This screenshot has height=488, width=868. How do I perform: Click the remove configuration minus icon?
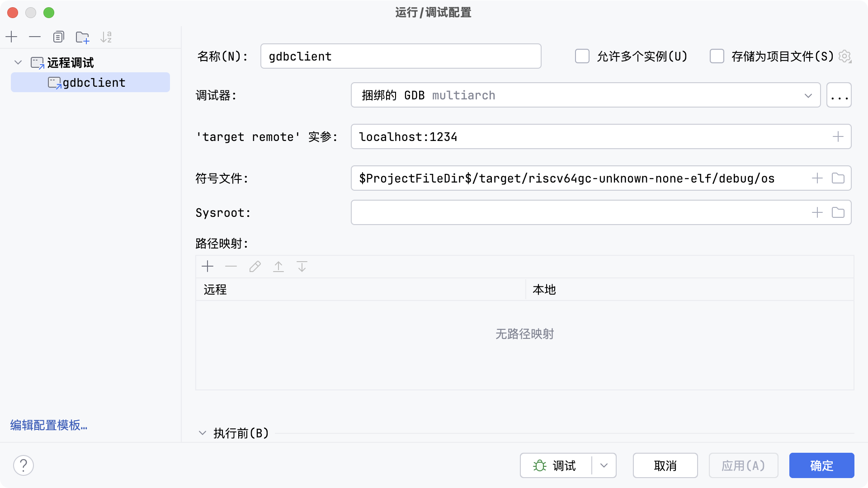[35, 37]
